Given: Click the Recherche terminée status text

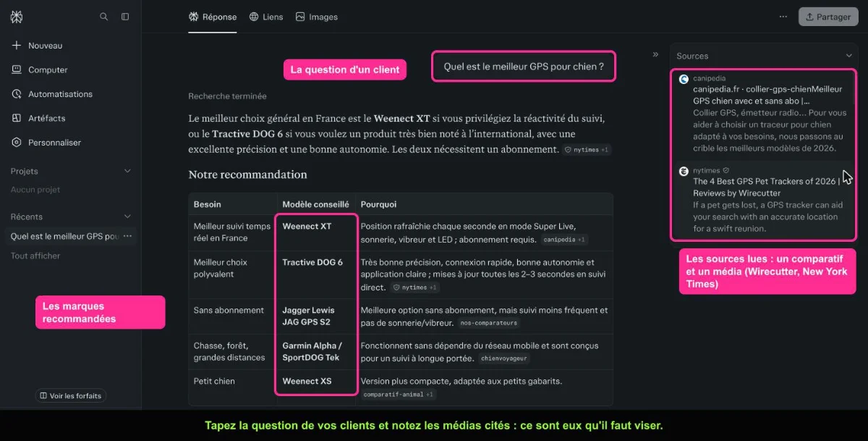Looking at the screenshot, I should (x=228, y=96).
